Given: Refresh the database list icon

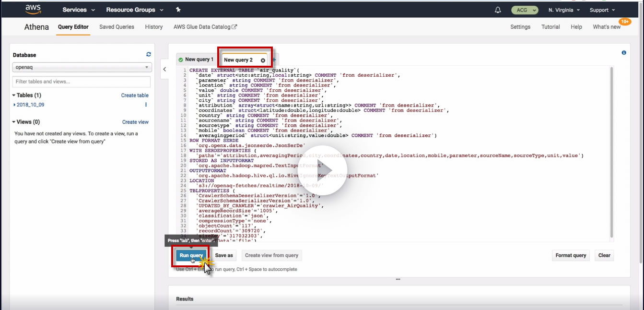Looking at the screenshot, I should (x=149, y=55).
